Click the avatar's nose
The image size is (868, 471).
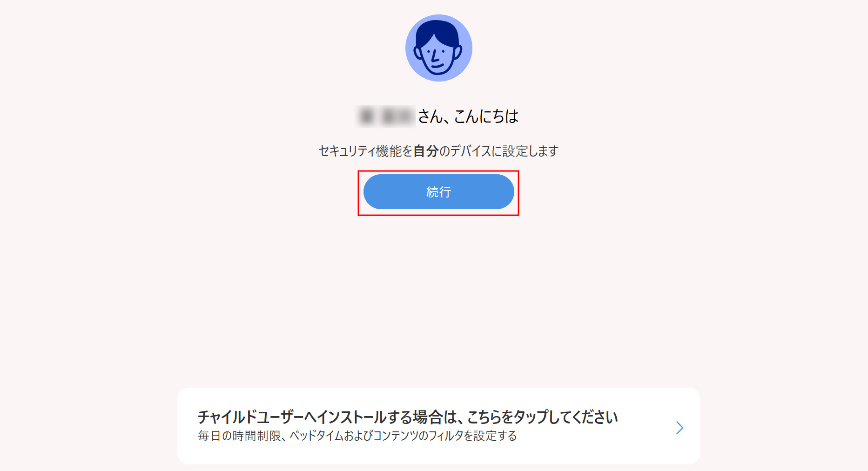pyautogui.click(x=435, y=56)
